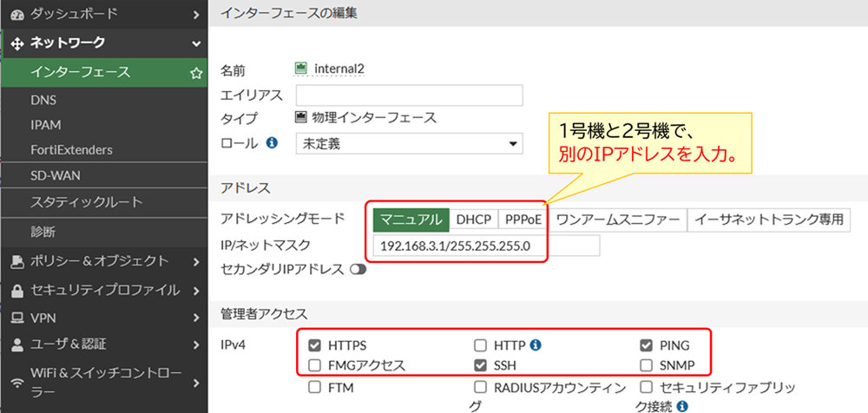Enable the HTTP access checkbox
The height and width of the screenshot is (413, 868).
481,345
